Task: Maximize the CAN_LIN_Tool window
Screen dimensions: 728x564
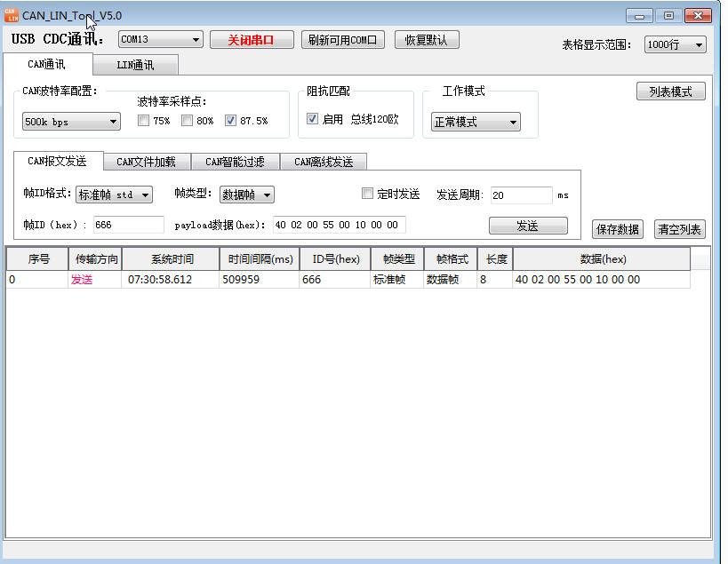Action: pos(668,16)
